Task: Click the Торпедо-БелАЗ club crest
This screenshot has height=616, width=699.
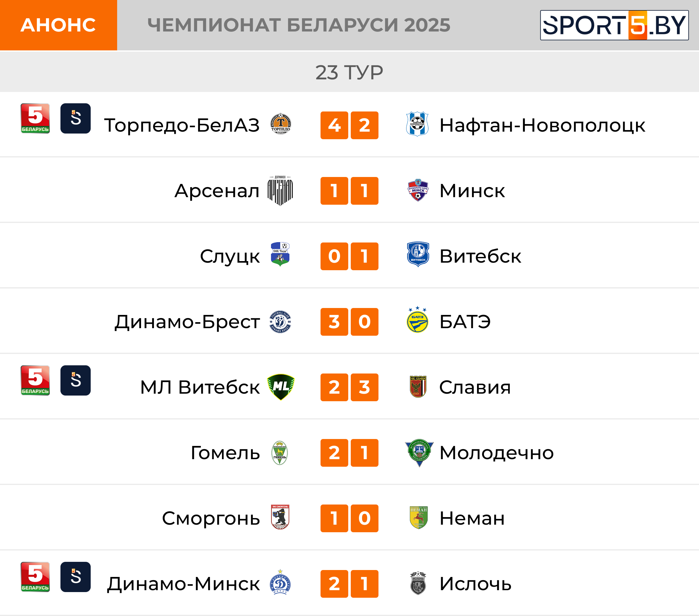Action: pos(281,124)
